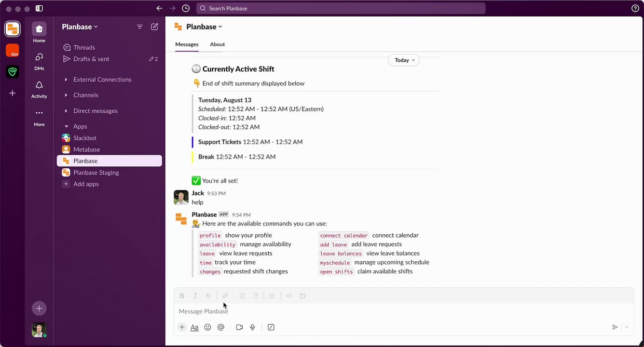
Task: Open the emoji picker
Action: tap(207, 327)
